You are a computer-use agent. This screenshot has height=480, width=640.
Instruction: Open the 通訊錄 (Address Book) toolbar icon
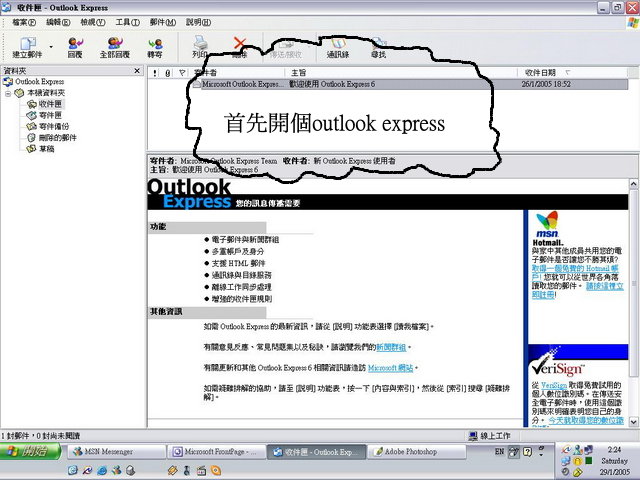[339, 46]
